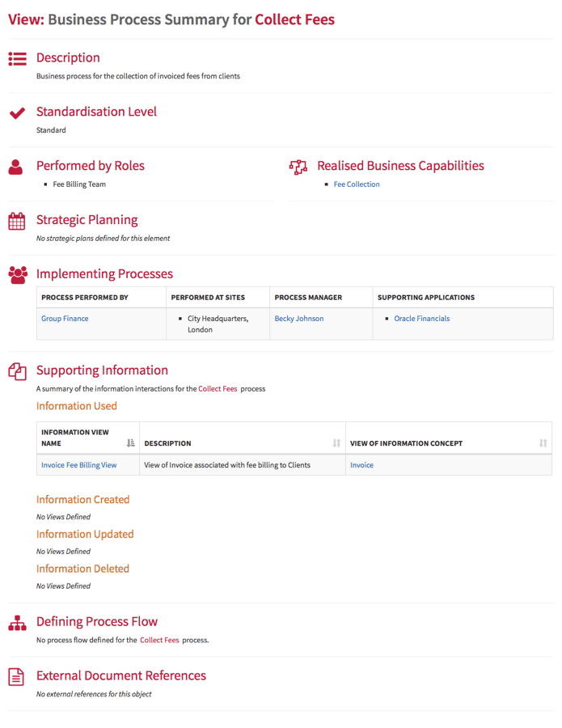Open the Group Finance link
This screenshot has width=562, height=728.
65,319
